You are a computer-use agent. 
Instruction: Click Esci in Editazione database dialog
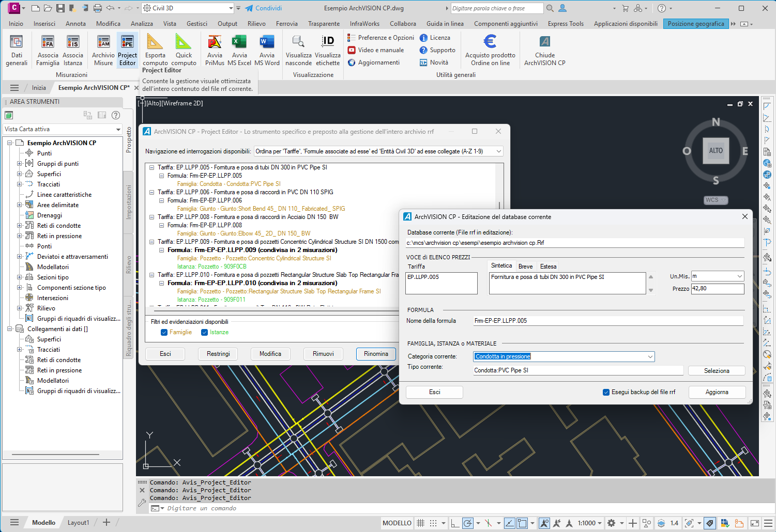pos(435,392)
